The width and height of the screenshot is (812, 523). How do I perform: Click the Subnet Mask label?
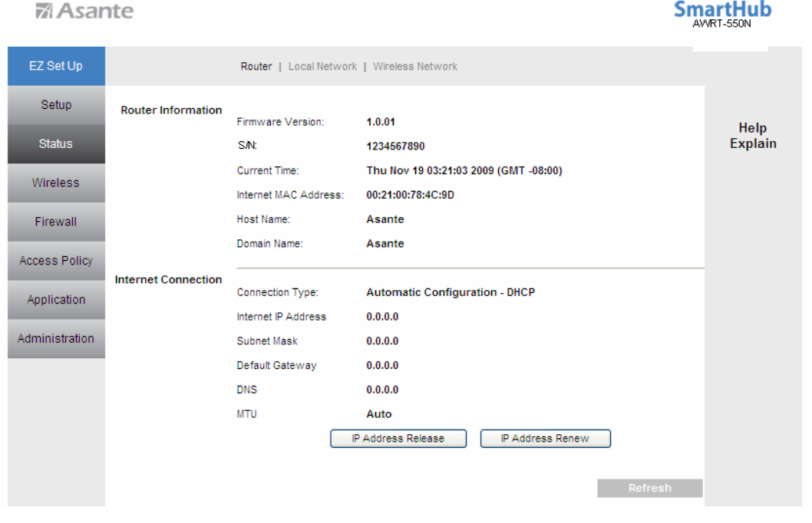point(267,341)
